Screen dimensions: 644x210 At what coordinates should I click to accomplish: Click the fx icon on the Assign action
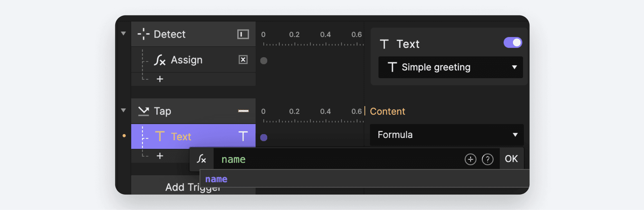(x=160, y=60)
